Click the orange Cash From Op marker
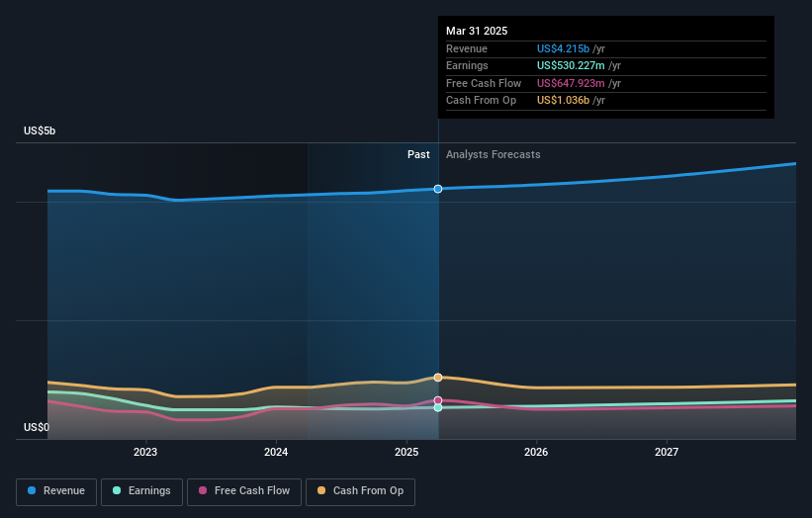The image size is (812, 518). click(438, 378)
